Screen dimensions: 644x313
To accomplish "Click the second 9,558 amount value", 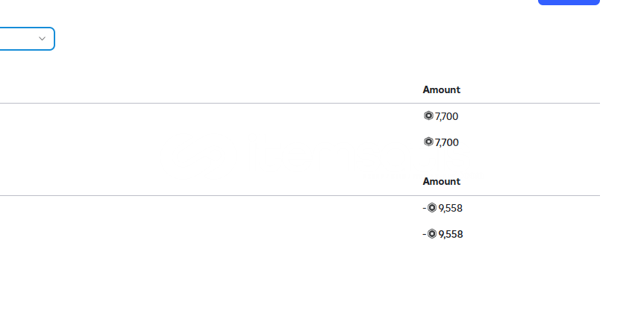I will (x=451, y=234).
